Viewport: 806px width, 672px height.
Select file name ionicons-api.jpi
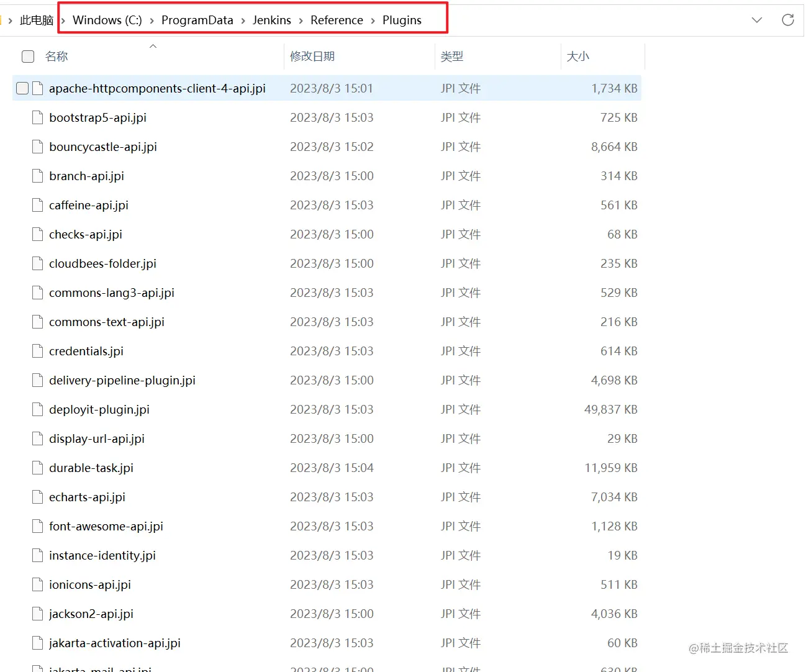point(90,584)
